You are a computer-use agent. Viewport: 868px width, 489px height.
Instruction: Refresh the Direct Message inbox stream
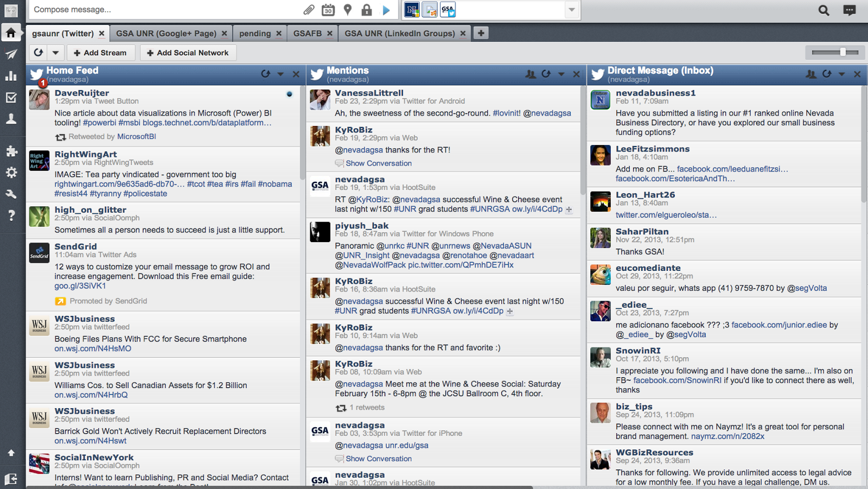pyautogui.click(x=826, y=74)
